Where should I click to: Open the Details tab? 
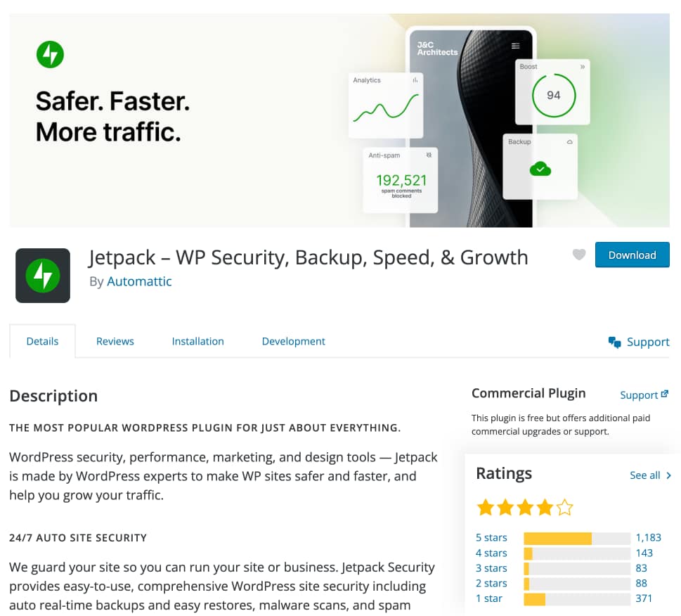(42, 341)
